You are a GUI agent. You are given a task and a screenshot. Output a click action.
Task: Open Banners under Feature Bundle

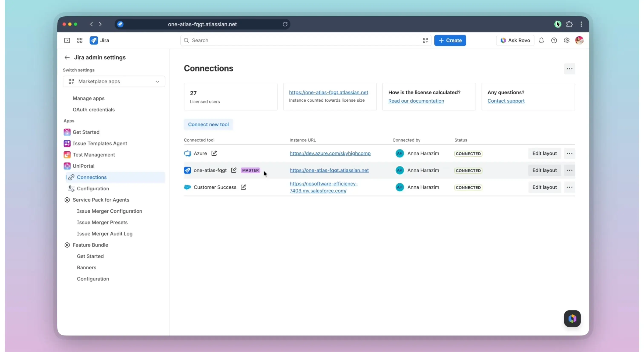(86, 267)
